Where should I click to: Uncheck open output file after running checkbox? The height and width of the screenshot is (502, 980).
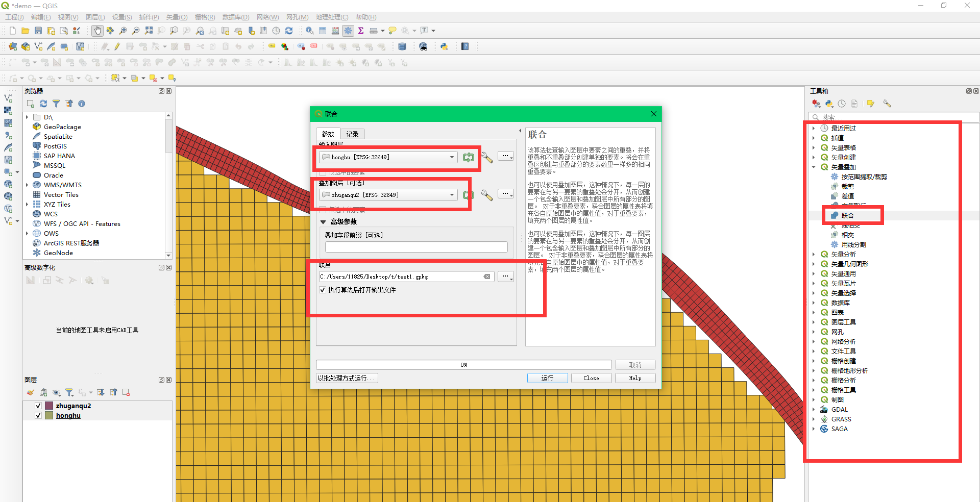323,290
